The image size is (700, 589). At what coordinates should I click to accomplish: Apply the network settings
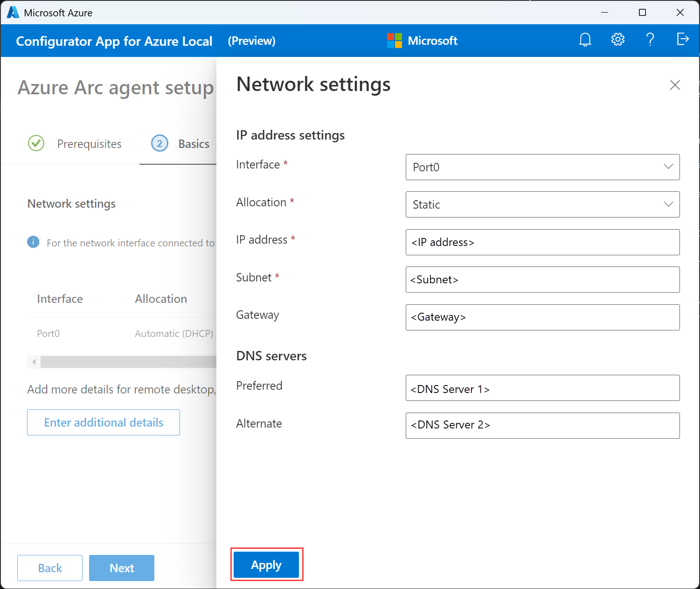[x=266, y=564]
